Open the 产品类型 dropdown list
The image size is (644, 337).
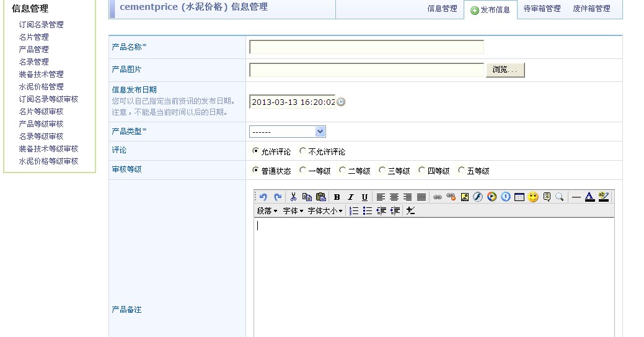[x=288, y=132]
